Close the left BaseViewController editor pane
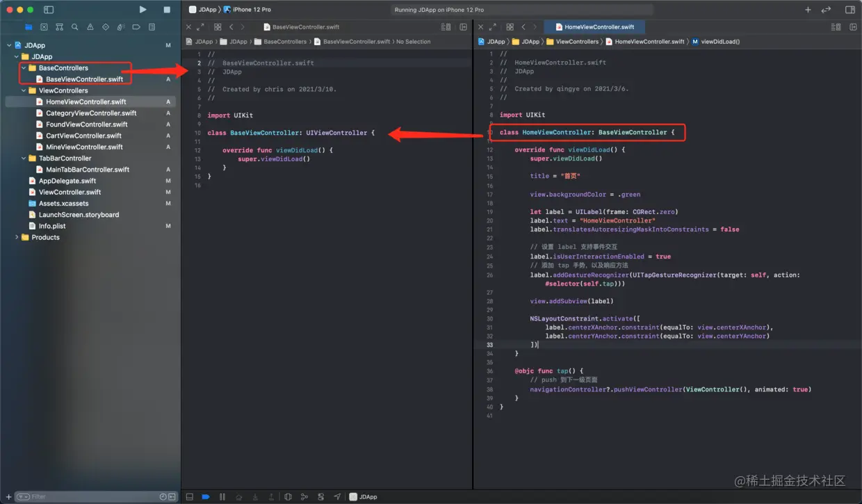Image resolution: width=862 pixels, height=504 pixels. coord(188,27)
